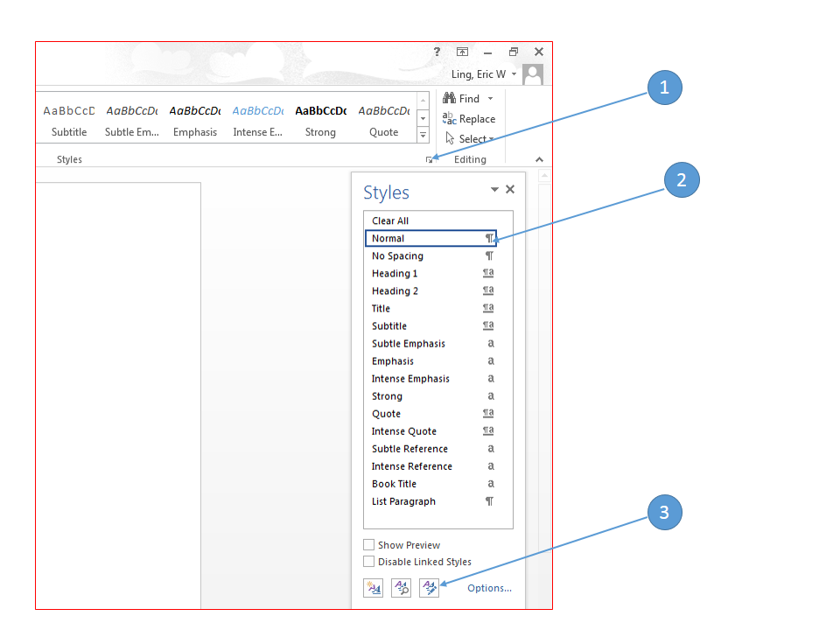Enable the Show Preview checkbox
This screenshot has height=630, width=840.
pyautogui.click(x=369, y=545)
